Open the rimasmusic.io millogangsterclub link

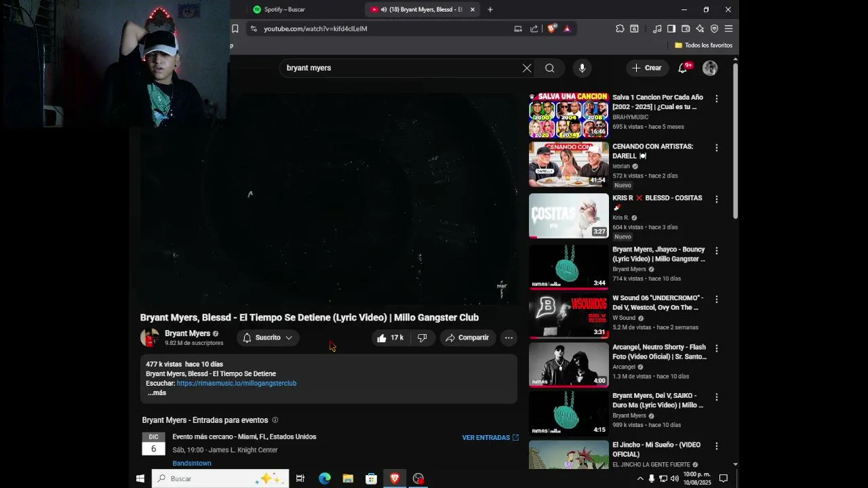click(x=237, y=384)
